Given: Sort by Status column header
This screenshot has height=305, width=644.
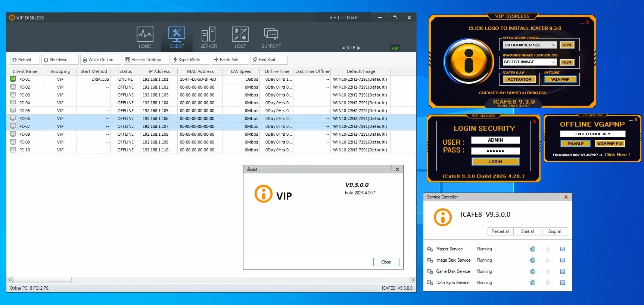Looking at the screenshot, I should pyautogui.click(x=126, y=71).
